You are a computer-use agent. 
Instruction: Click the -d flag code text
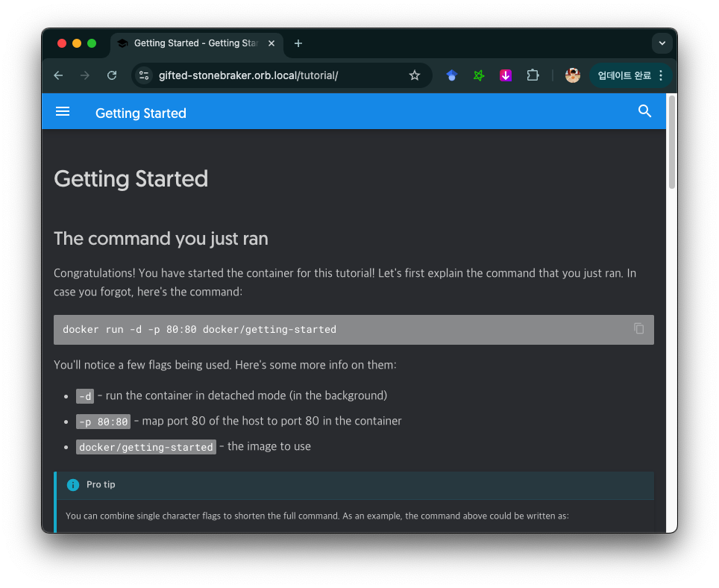(85, 396)
